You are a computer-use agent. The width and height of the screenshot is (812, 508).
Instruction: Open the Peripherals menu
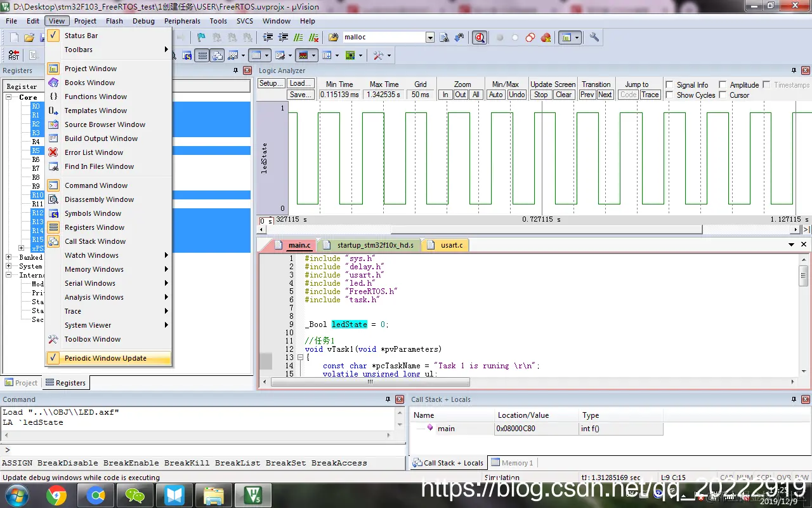point(182,21)
